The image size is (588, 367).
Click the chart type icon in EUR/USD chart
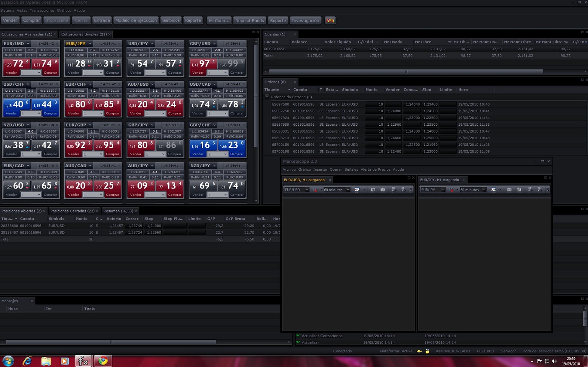(x=357, y=190)
